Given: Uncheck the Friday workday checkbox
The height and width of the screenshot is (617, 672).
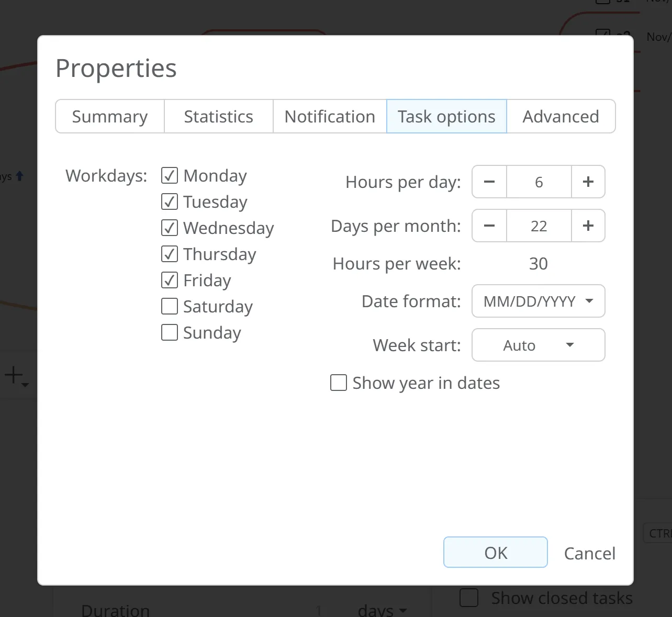Looking at the screenshot, I should 170,280.
